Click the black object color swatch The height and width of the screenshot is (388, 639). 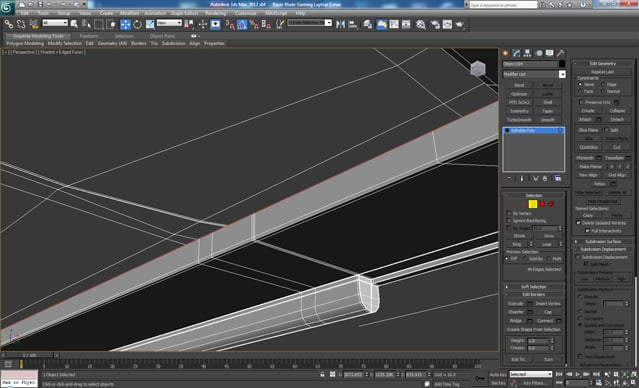[562, 64]
